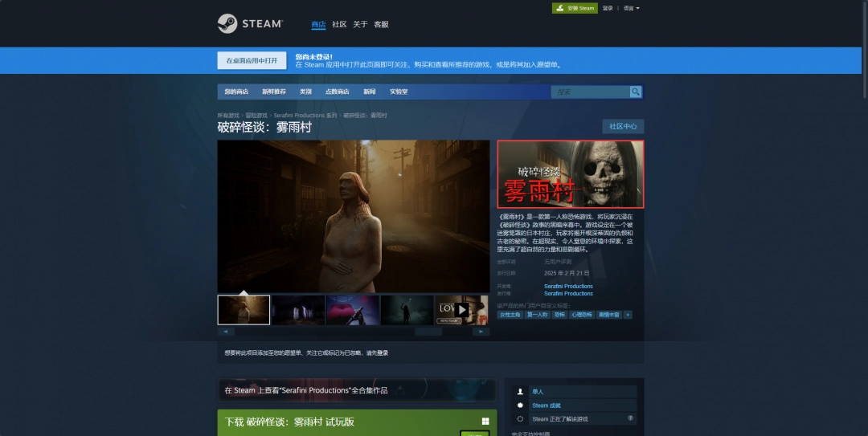Viewport: 868px width, 436px height.
Task: Click the 在桌面应用中打开 button
Action: [252, 60]
